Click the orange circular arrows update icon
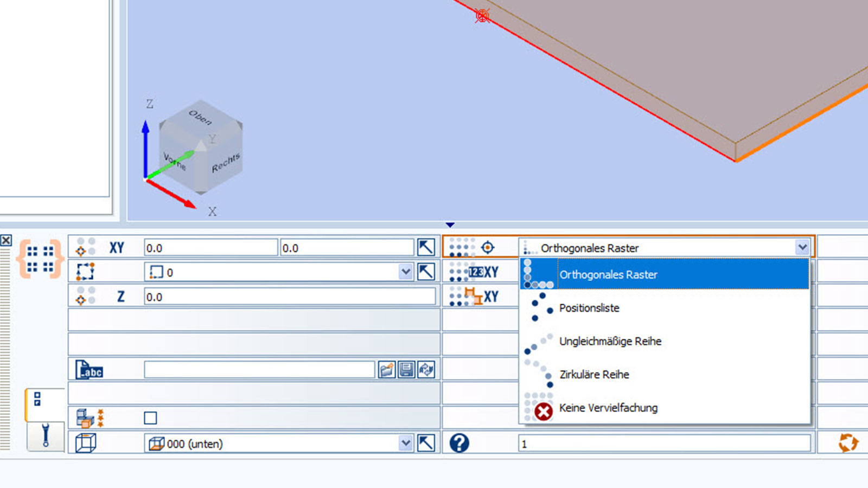868x488 pixels. coord(848,442)
